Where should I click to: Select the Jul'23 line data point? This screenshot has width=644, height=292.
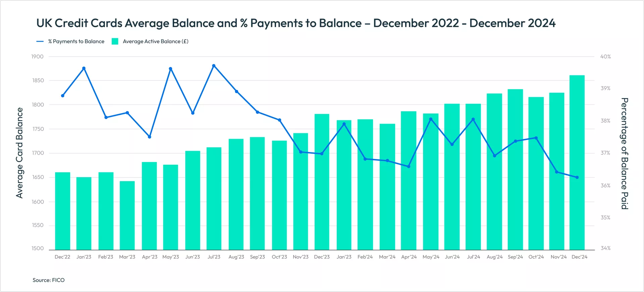pyautogui.click(x=214, y=66)
